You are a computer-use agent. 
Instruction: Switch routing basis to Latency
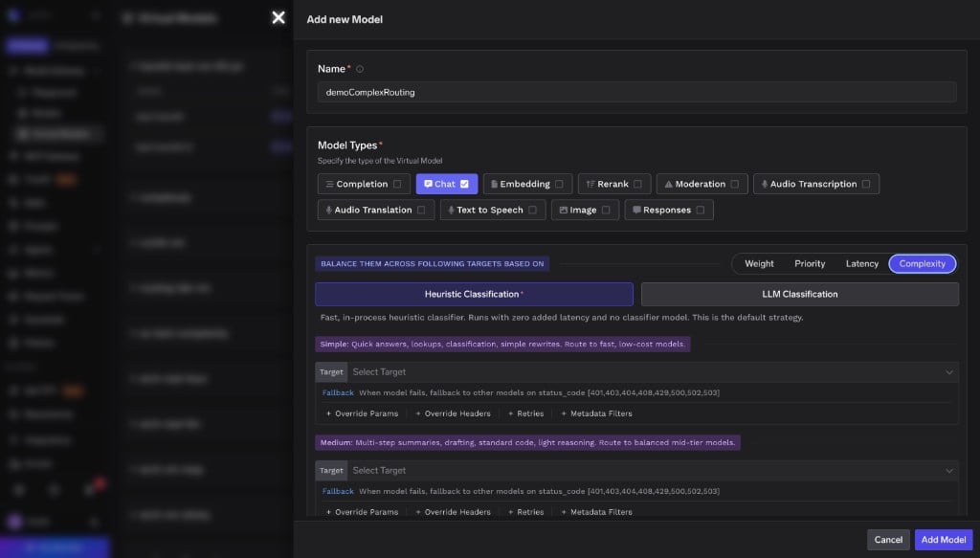click(862, 264)
